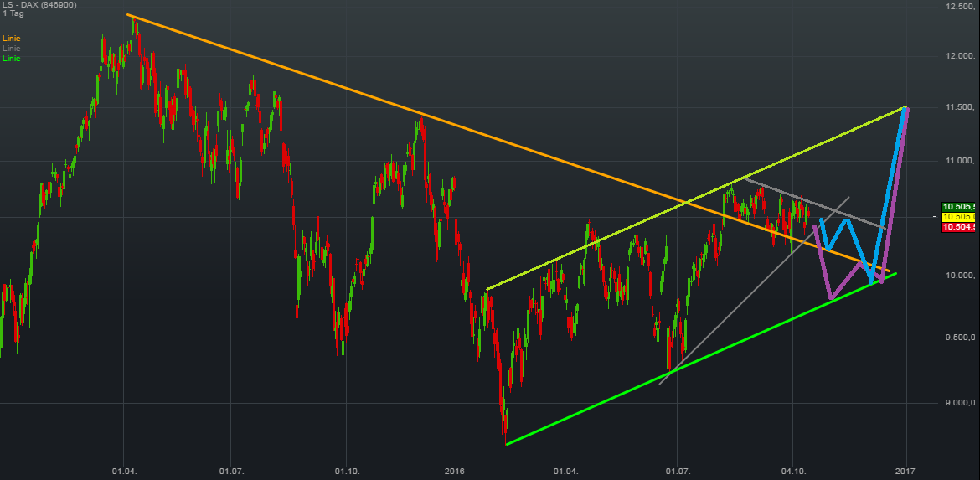
Task: Click the 11.500 price axis label
Action: click(960, 108)
